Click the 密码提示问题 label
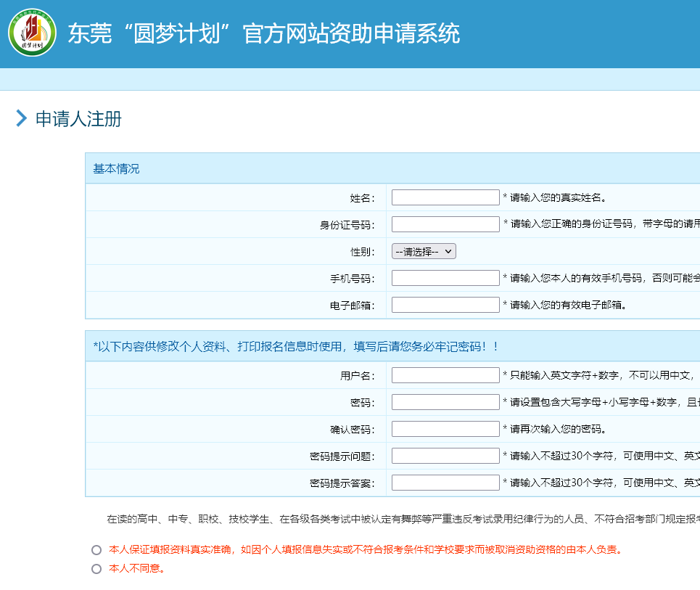Viewport: 700px width, 590px height. [x=342, y=456]
